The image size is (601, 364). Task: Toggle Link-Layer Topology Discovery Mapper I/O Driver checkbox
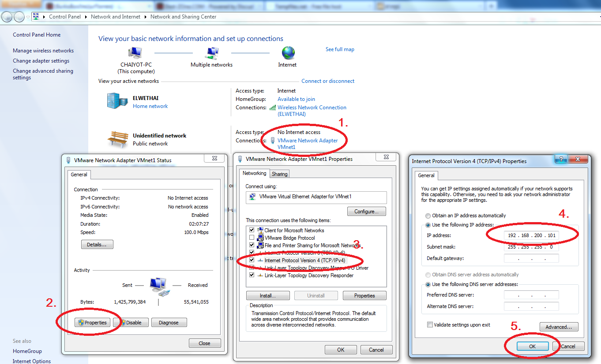coord(252,268)
